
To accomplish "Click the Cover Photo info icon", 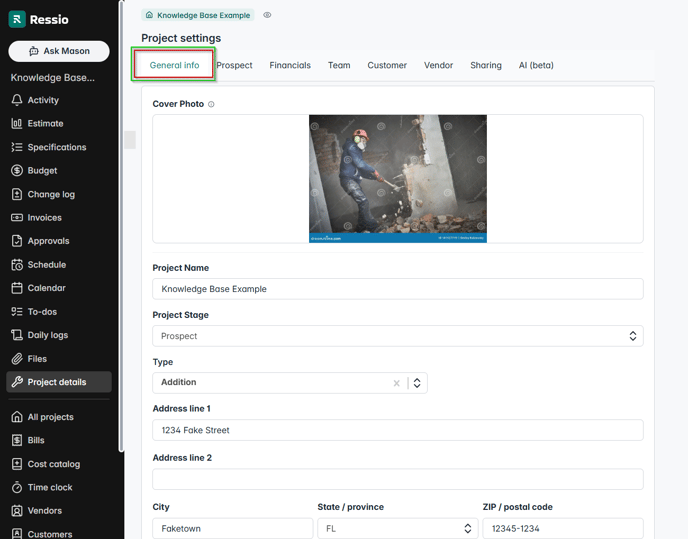I will click(211, 104).
